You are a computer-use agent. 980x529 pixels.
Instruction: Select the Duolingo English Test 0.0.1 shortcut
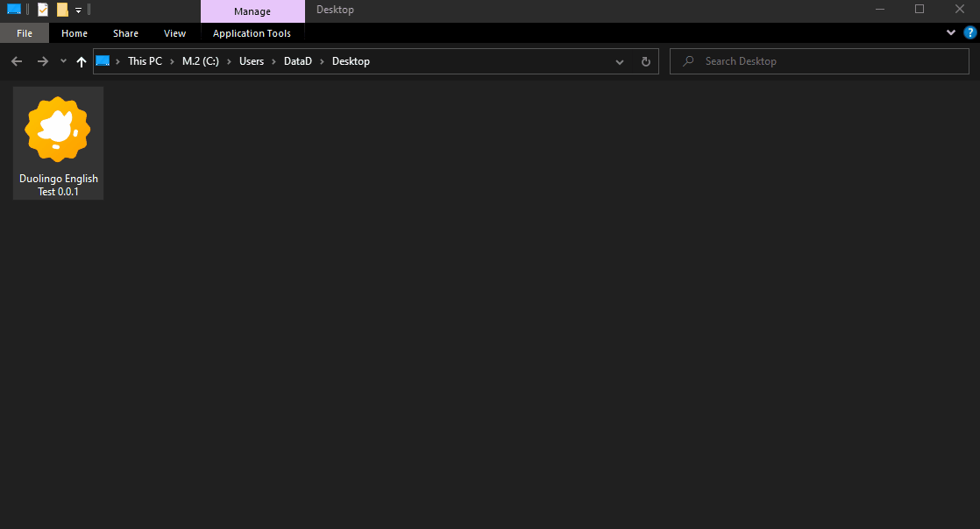pos(58,143)
